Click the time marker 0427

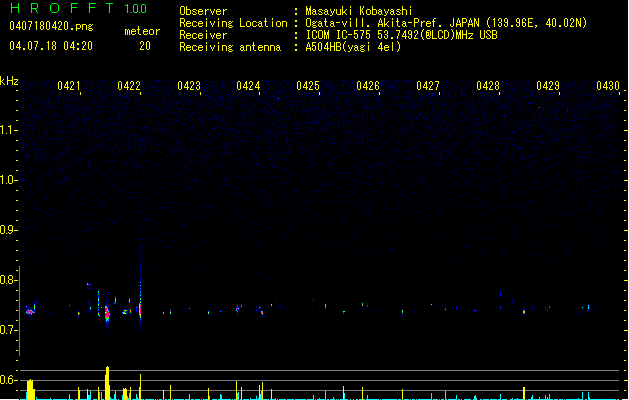[x=428, y=86]
